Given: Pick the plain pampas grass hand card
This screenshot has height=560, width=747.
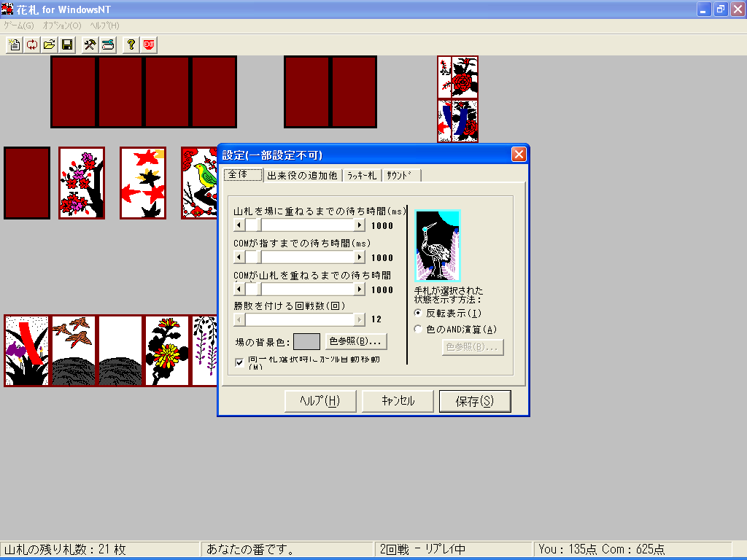Looking at the screenshot, I should coord(120,351).
